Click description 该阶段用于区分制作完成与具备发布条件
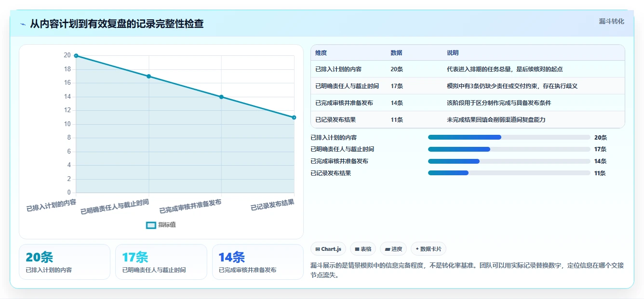644x299 pixels. (x=499, y=103)
